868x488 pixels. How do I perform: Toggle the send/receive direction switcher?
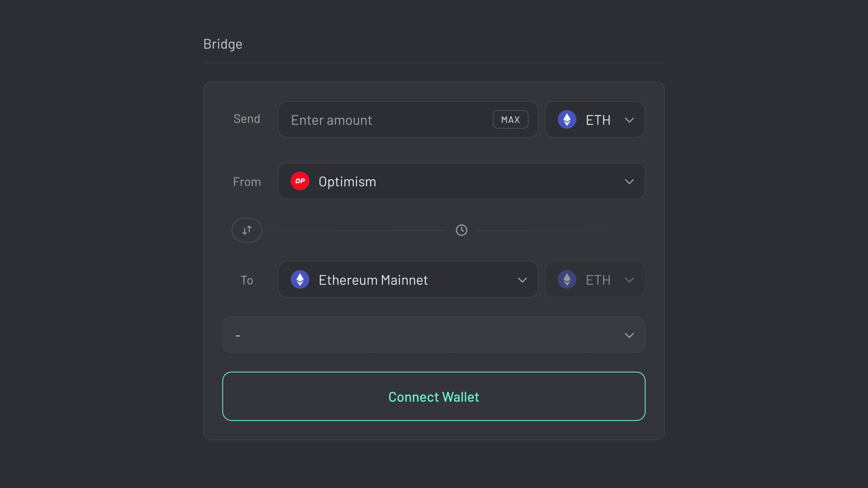(247, 230)
